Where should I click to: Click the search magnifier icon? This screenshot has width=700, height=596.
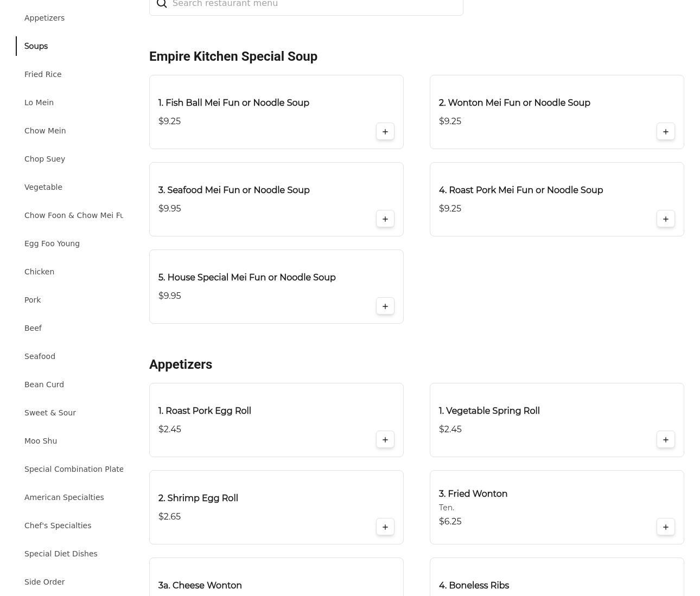point(162,4)
